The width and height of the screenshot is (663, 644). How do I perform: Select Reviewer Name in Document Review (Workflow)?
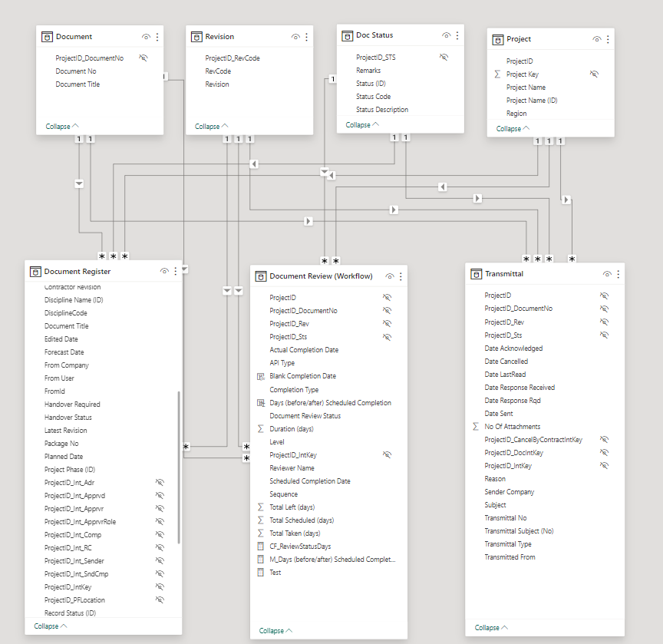click(292, 468)
